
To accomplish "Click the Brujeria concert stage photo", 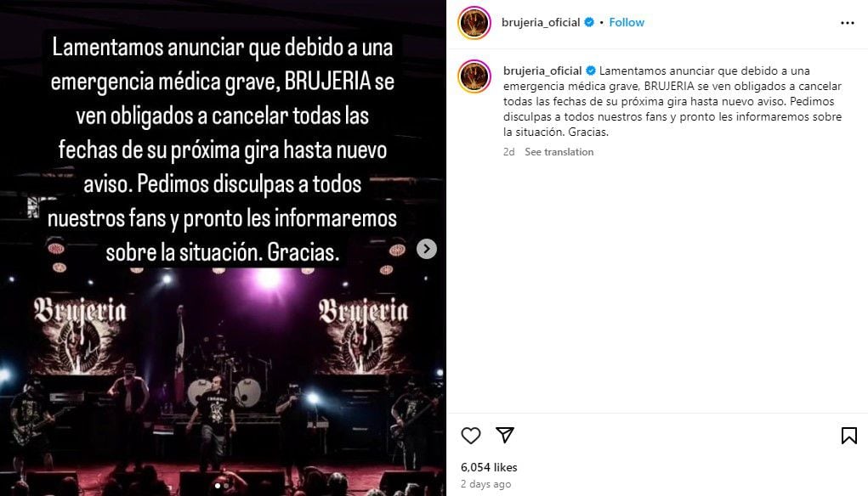I will click(221, 381).
